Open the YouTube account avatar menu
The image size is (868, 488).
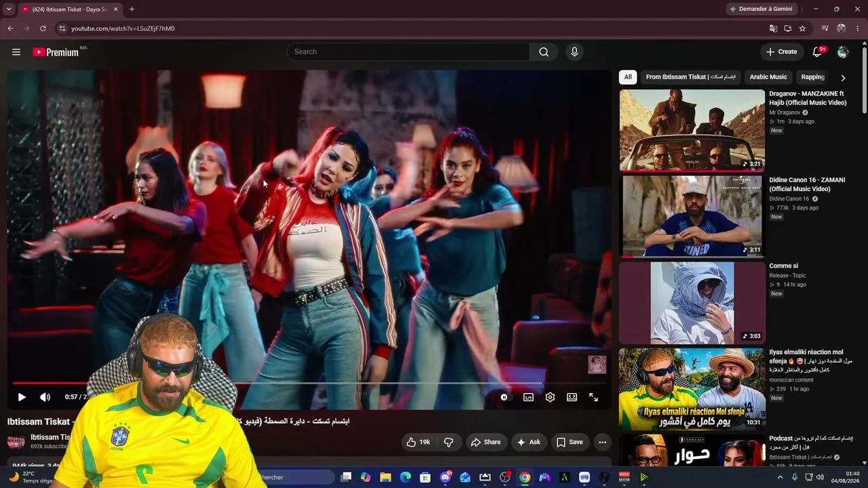click(x=843, y=52)
